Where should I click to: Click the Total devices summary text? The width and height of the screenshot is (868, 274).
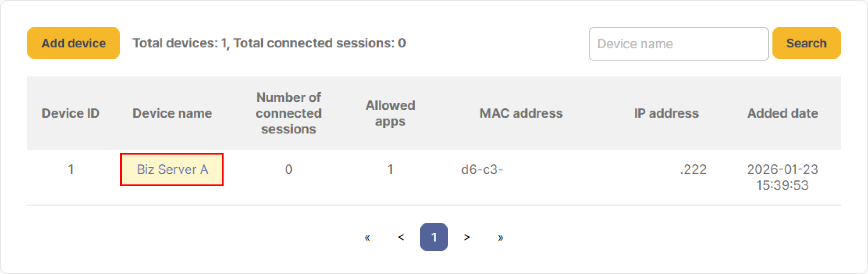coord(269,43)
